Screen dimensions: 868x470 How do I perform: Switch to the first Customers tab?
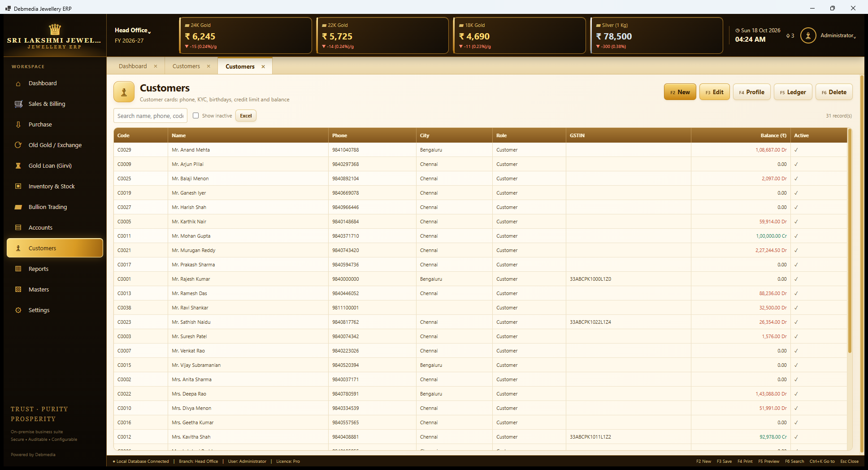coord(186,66)
